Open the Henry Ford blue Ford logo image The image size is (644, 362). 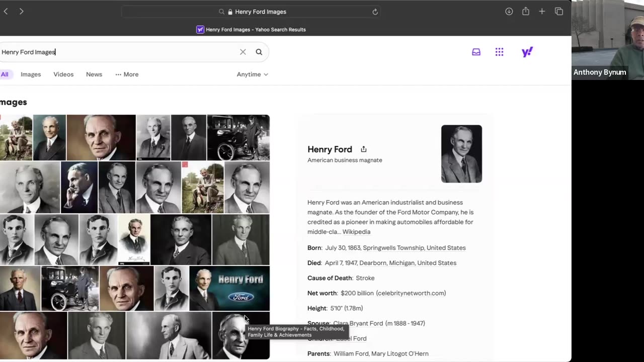click(x=229, y=288)
